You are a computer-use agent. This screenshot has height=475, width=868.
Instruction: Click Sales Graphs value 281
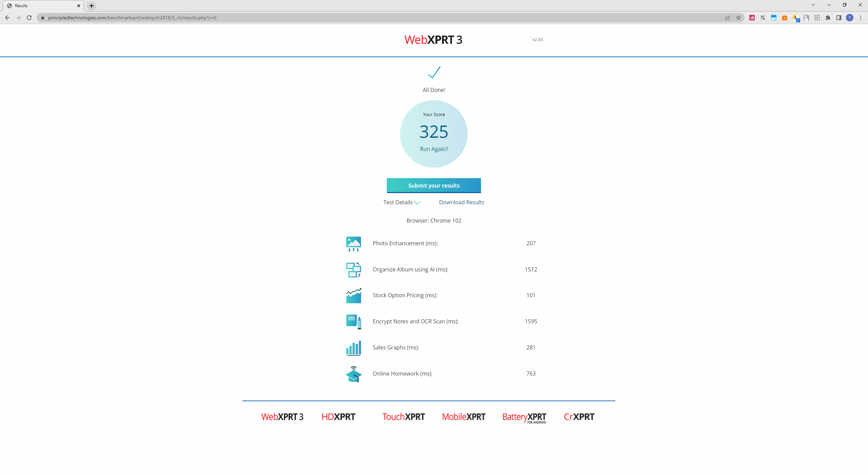pyautogui.click(x=531, y=347)
